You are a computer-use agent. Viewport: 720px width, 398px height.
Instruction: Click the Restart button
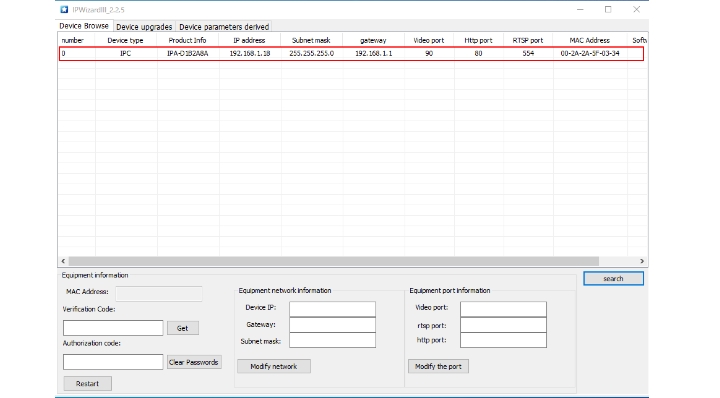pos(87,384)
